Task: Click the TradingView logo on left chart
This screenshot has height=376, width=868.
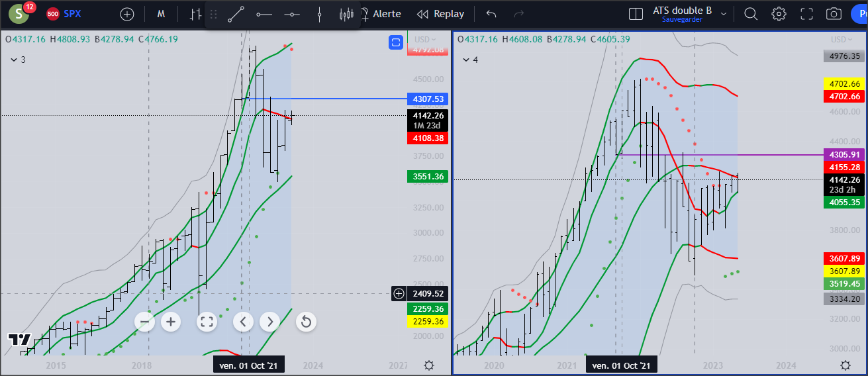Action: coord(19,340)
